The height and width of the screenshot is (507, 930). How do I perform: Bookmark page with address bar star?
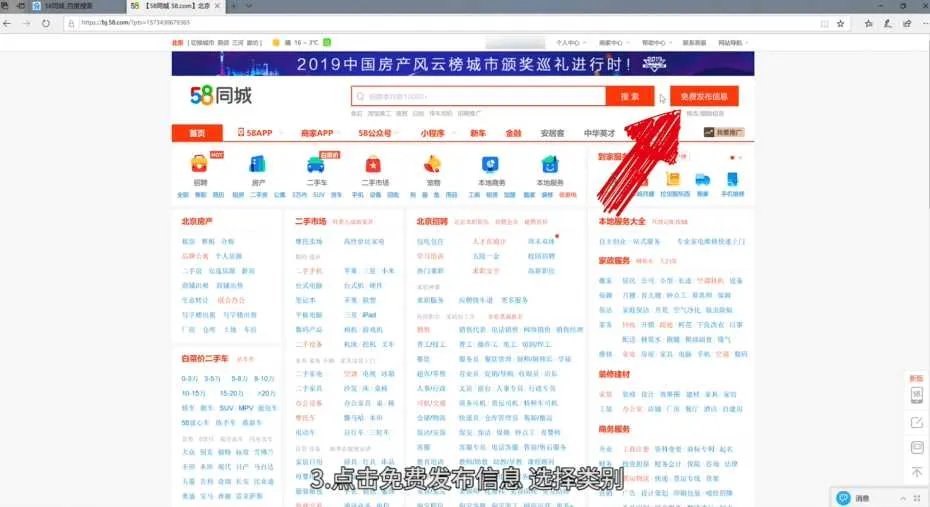tap(840, 23)
